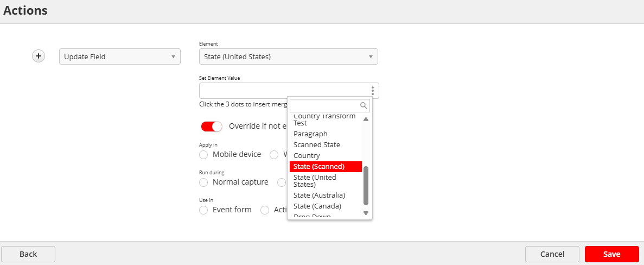Select the Mobile device radio button
This screenshot has height=265, width=644.
click(203, 154)
